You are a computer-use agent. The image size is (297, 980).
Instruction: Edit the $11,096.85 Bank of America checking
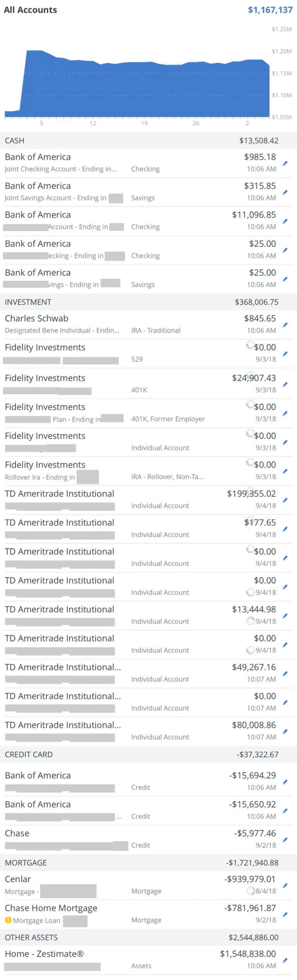click(x=285, y=221)
